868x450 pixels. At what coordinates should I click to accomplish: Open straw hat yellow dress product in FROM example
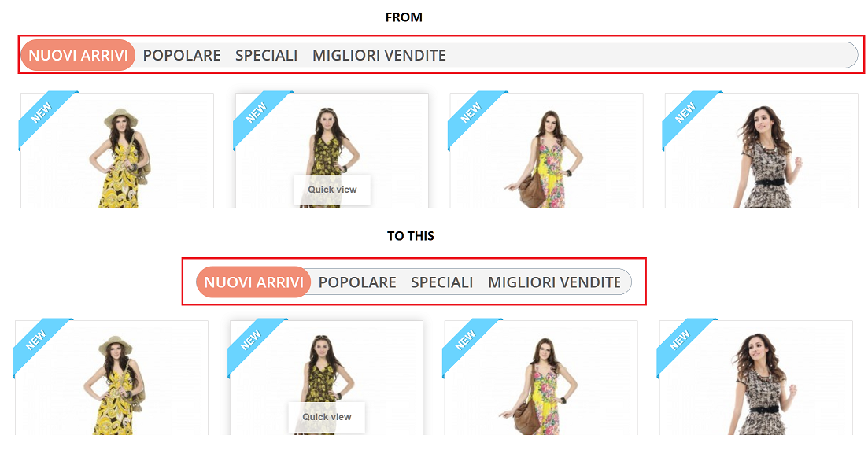pyautogui.click(x=117, y=150)
